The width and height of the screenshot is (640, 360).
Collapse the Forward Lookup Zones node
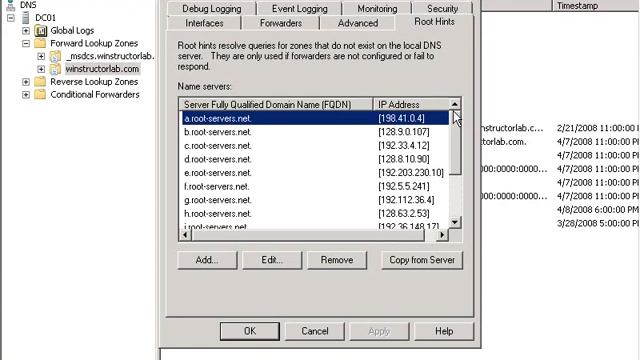click(x=26, y=43)
